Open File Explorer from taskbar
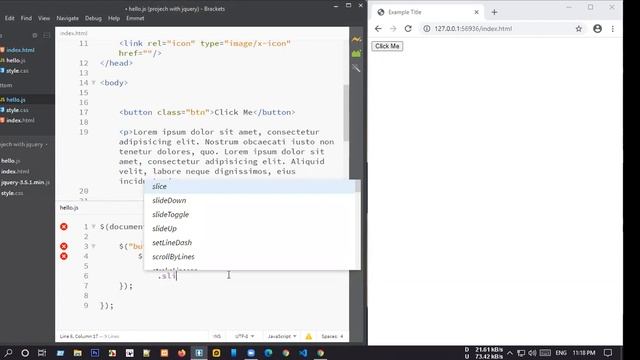Screen dimensions: 640x360 (x=78, y=353)
